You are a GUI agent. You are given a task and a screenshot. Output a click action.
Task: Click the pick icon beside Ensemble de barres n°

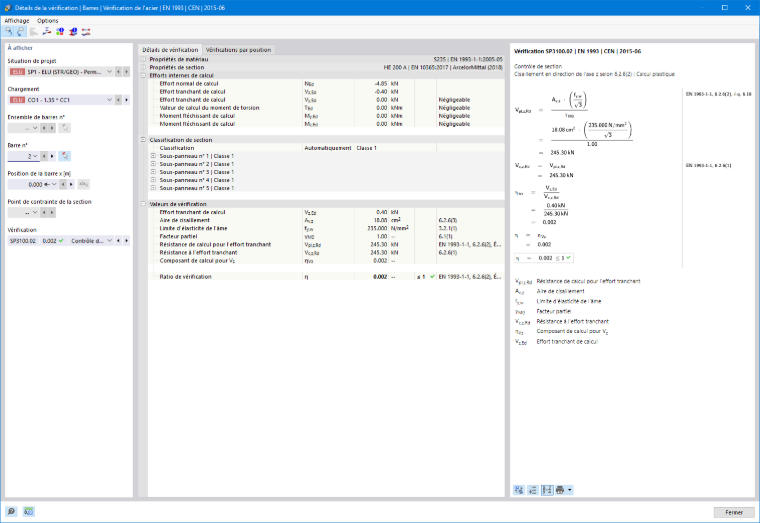[x=64, y=128]
